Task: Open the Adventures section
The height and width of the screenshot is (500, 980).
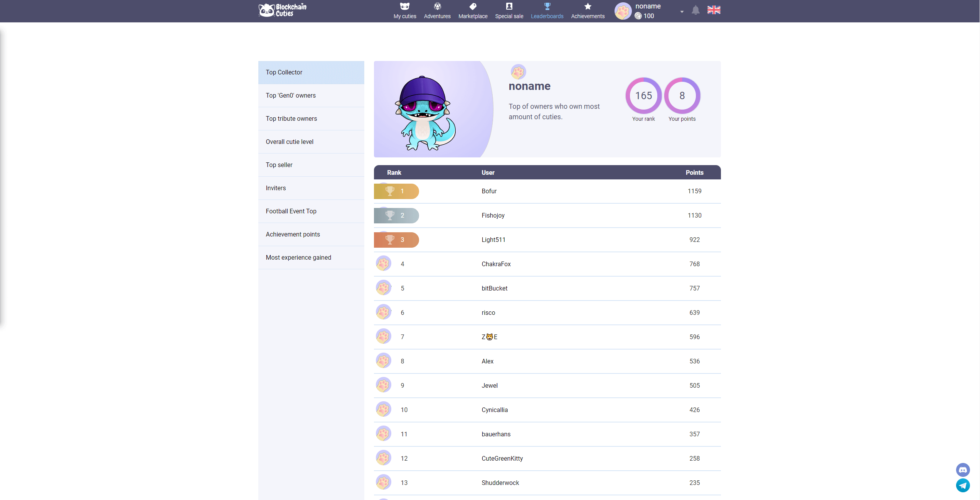Action: coord(437,11)
